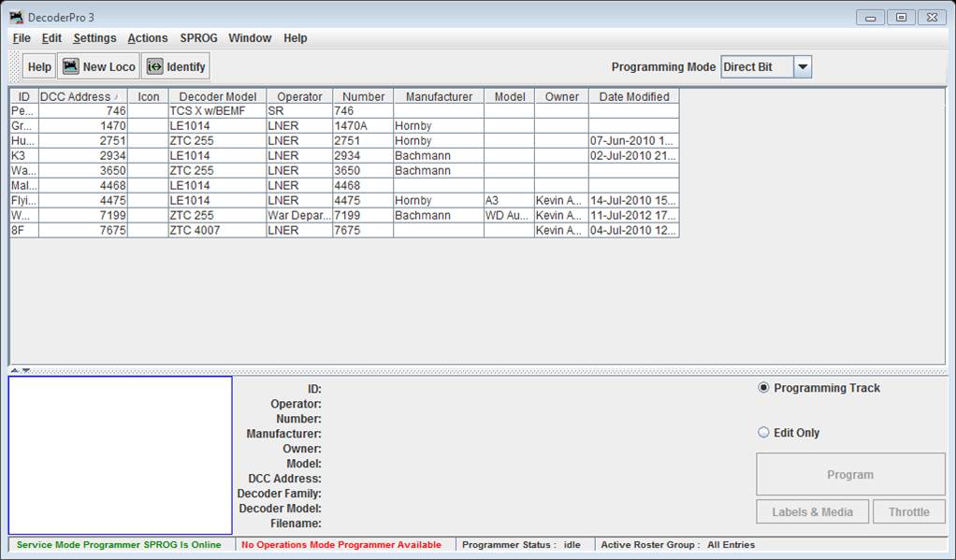Click the Labels & Media button
Viewport: 956px width, 560px height.
click(812, 511)
